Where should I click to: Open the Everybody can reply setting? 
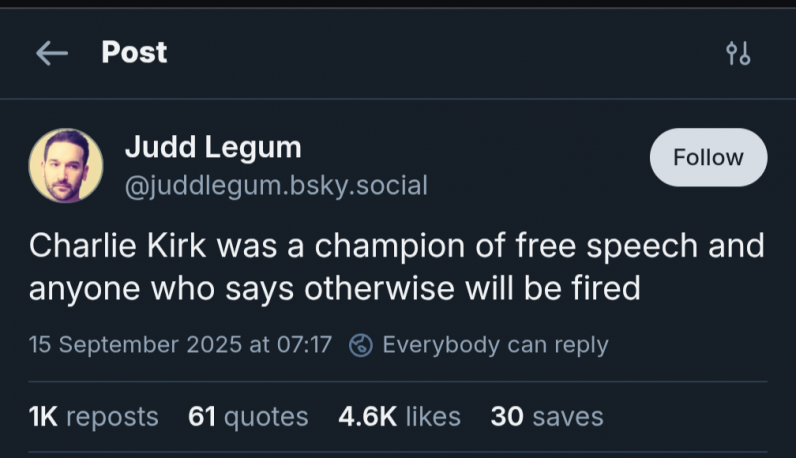point(495,345)
